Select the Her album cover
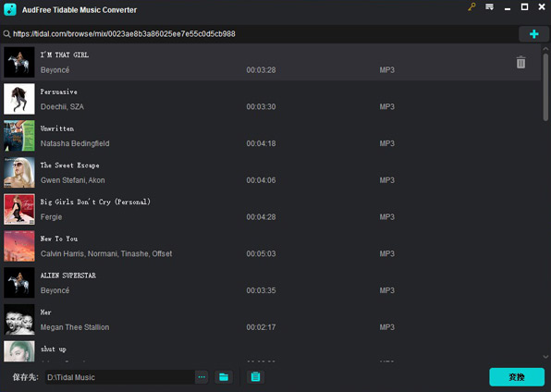This screenshot has width=551, height=392. tap(19, 319)
